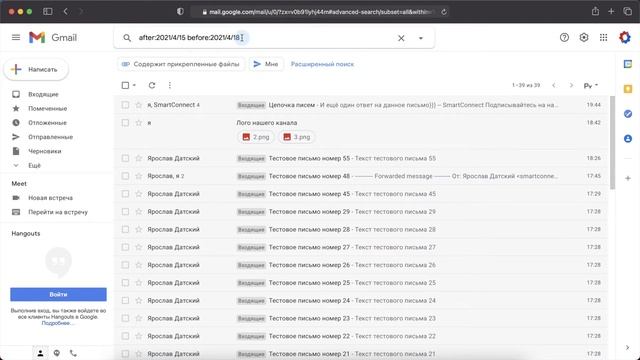Open email Тестовое письмо номер 26

point(361,265)
